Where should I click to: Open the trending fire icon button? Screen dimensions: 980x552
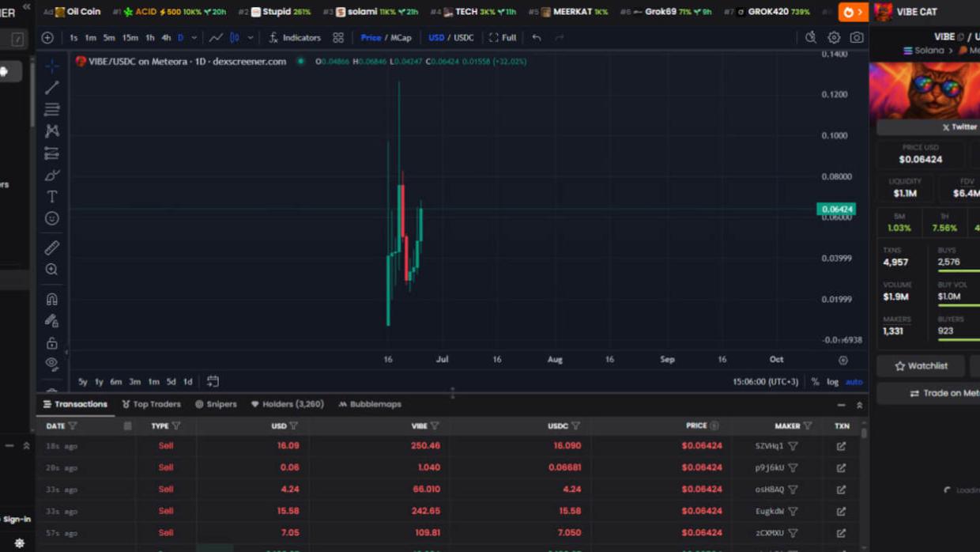click(853, 12)
